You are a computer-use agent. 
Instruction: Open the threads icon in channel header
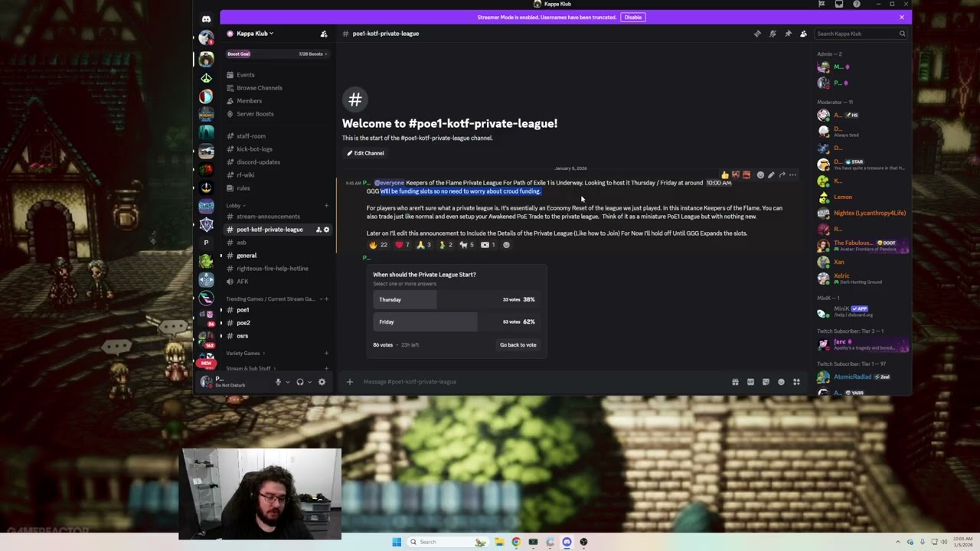pyautogui.click(x=757, y=34)
